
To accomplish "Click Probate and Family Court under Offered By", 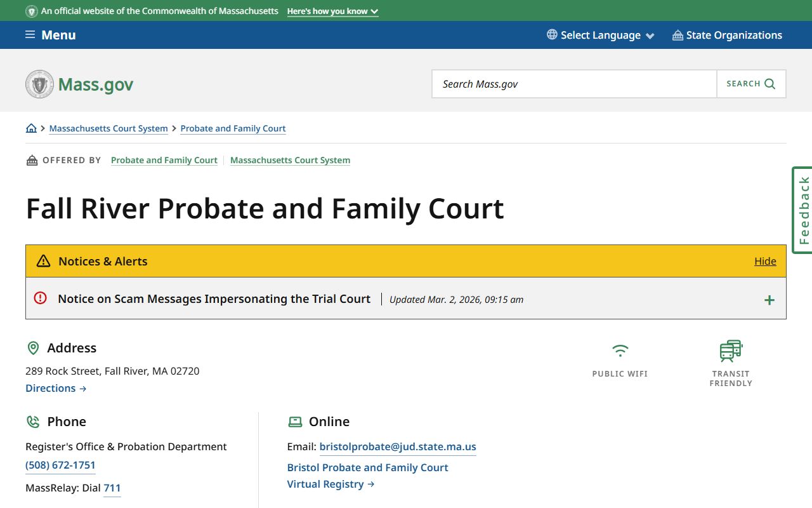I will point(164,160).
